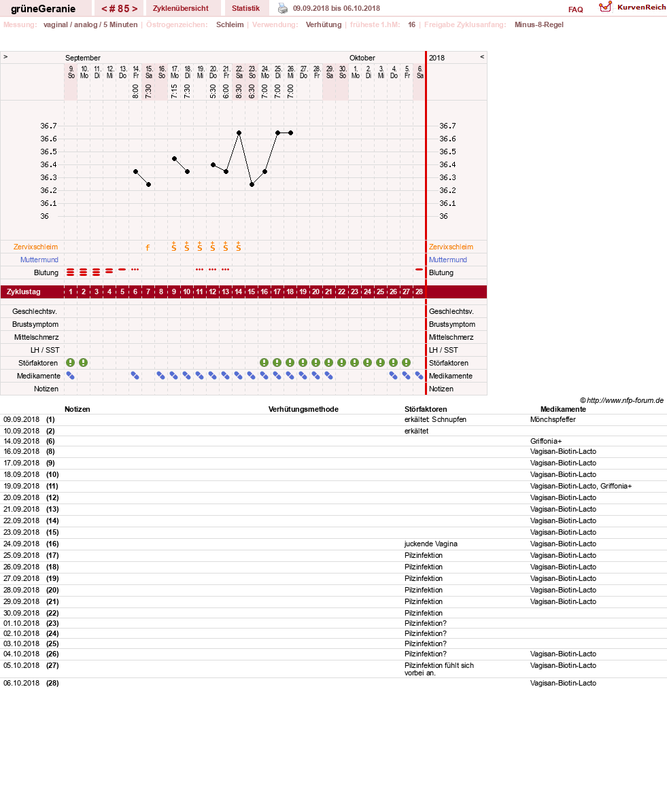
Task: Click the spotting dots on cycle day 6
Action: click(135, 269)
